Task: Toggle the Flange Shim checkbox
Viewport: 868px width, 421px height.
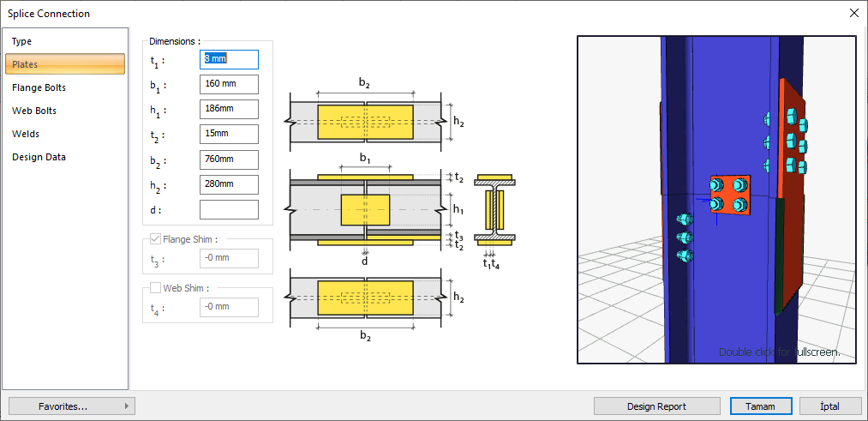Action: click(155, 240)
